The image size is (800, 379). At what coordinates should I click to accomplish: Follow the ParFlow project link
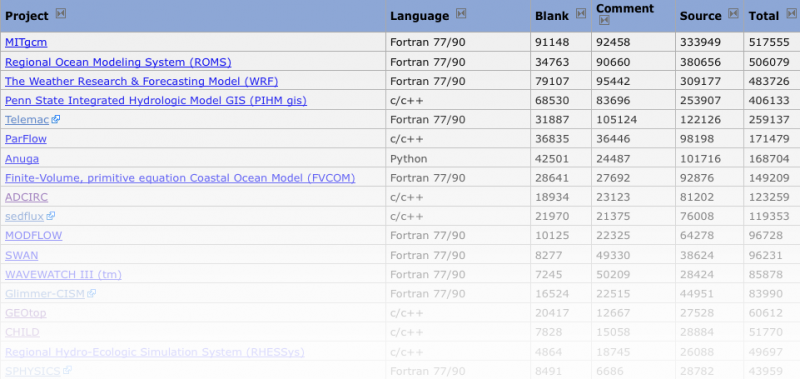pos(26,139)
